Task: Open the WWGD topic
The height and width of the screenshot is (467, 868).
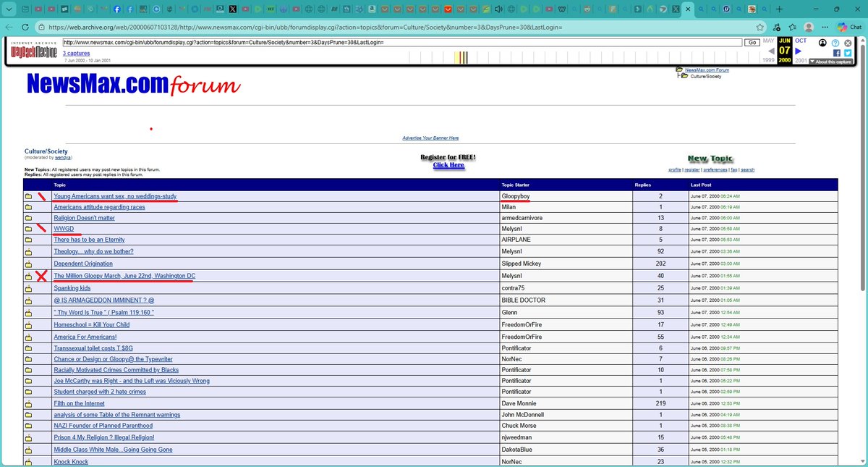Action: pos(64,229)
